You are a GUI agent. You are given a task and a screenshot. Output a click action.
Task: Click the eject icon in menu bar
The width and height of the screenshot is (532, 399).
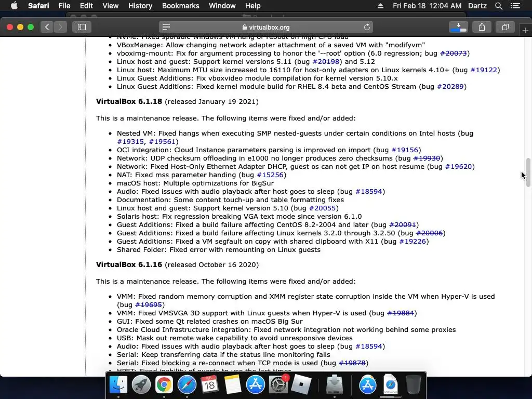pos(380,6)
